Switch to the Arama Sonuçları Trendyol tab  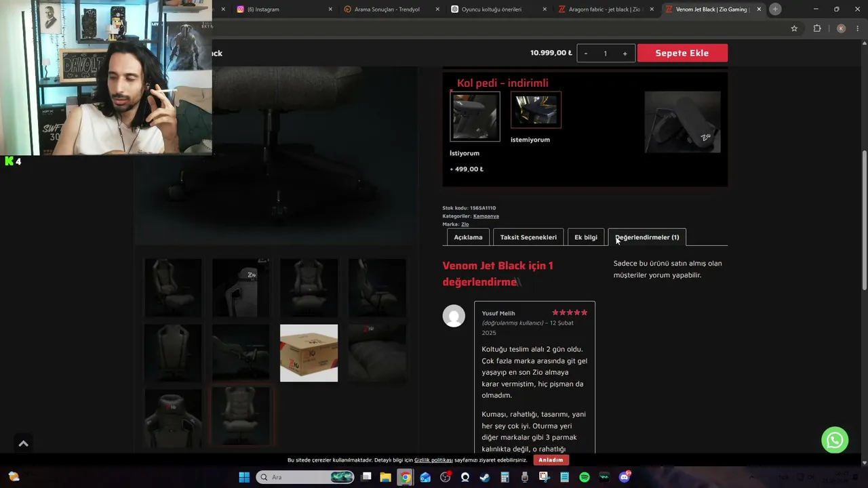coord(388,9)
